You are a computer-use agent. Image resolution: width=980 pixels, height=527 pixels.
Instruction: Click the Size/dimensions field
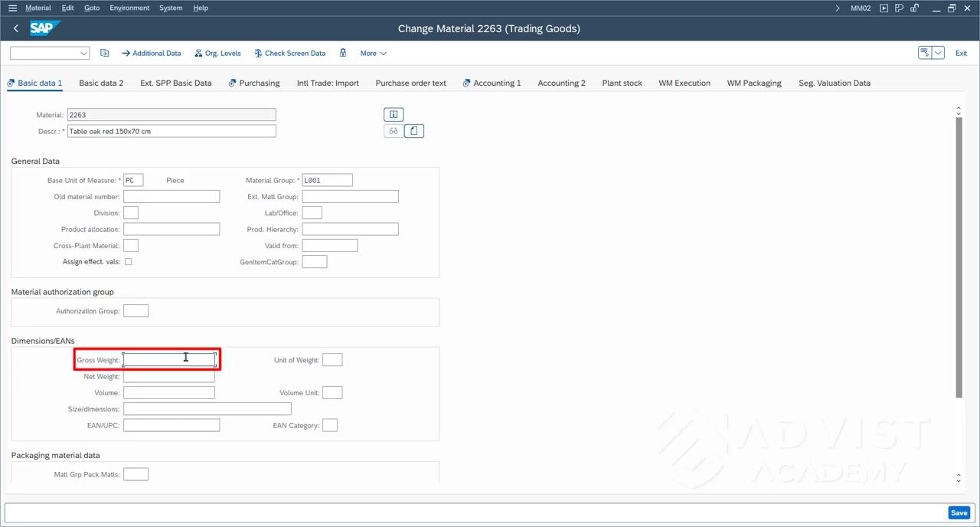tap(207, 409)
